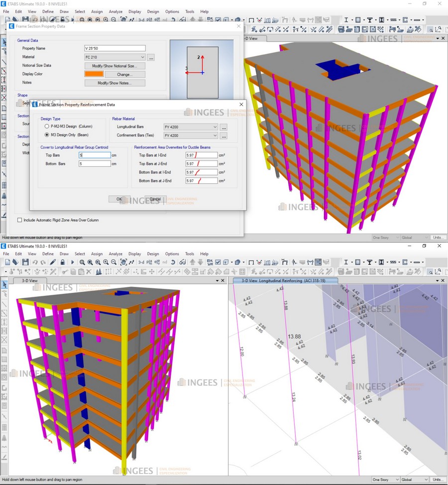The width and height of the screenshot is (448, 485).
Task: Click draw beam line tool in bottom sidebar
Action: coord(4,304)
